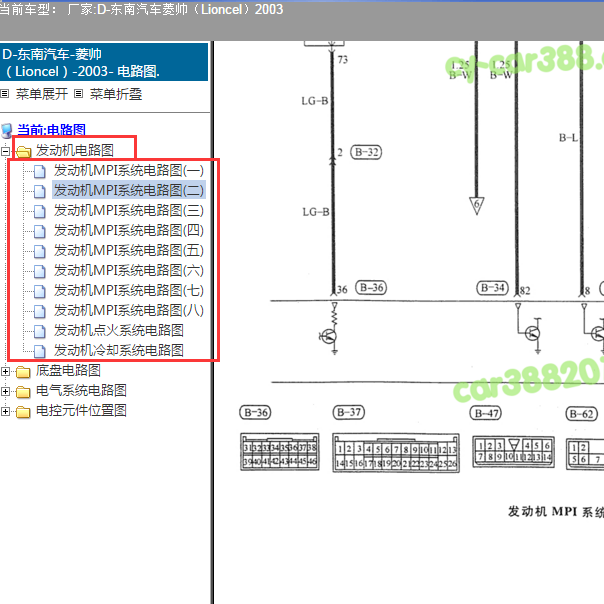Open 发动机点火系统电路图
The image size is (604, 604).
[x=119, y=331]
